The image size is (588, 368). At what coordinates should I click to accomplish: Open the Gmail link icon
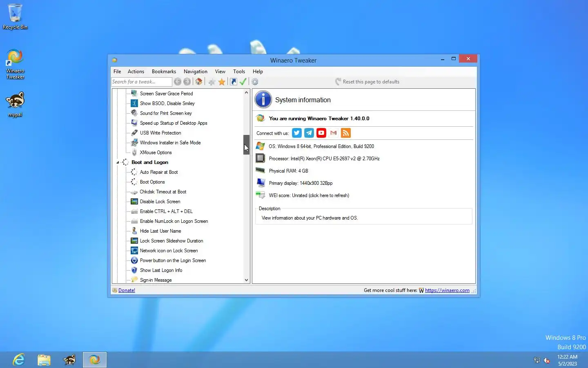334,133
